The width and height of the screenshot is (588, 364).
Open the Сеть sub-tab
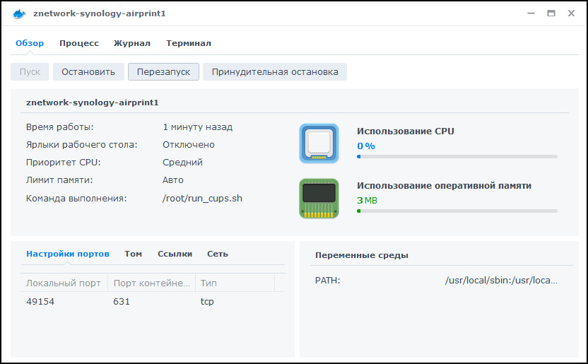[x=217, y=254]
